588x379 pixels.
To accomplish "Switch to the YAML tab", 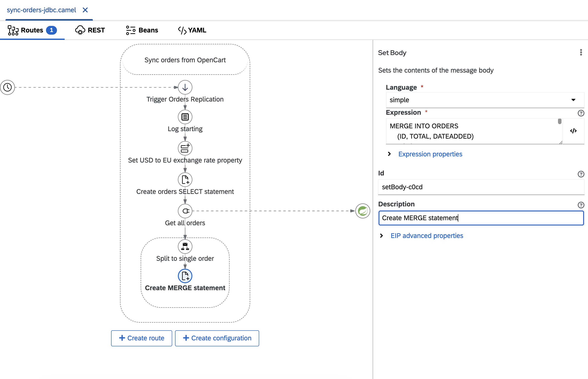I will (192, 30).
